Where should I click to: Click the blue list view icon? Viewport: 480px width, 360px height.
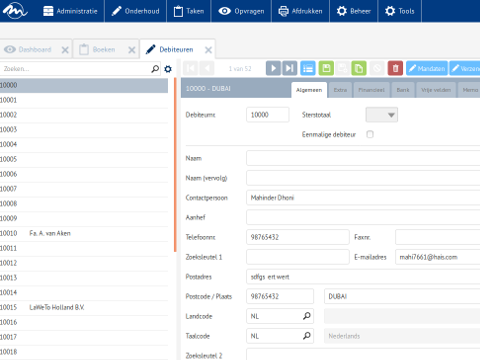pyautogui.click(x=308, y=68)
